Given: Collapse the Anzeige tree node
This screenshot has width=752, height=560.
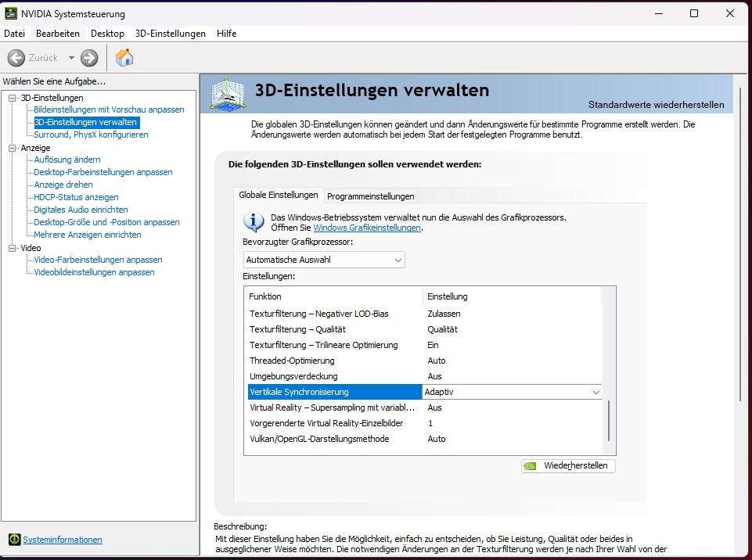Looking at the screenshot, I should pos(12,148).
